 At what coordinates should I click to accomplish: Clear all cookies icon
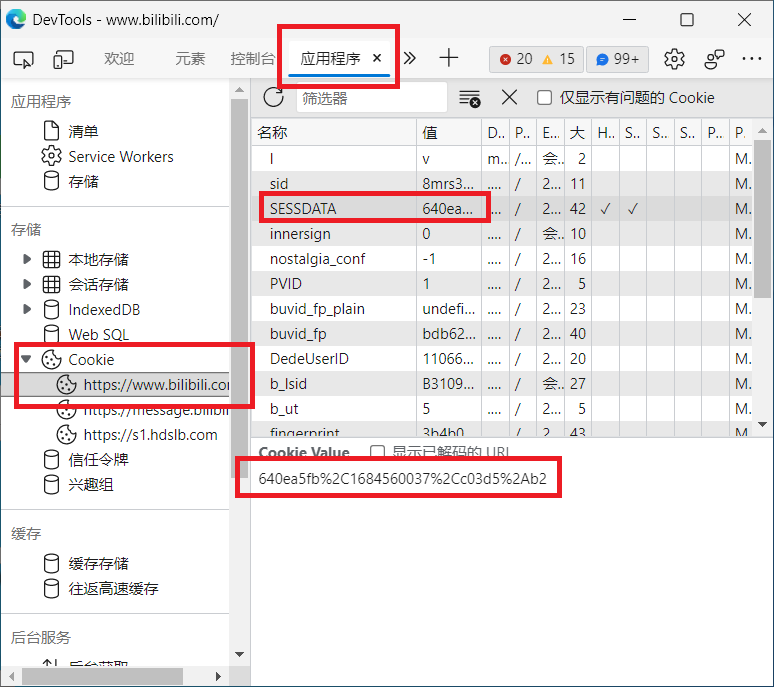tap(469, 98)
